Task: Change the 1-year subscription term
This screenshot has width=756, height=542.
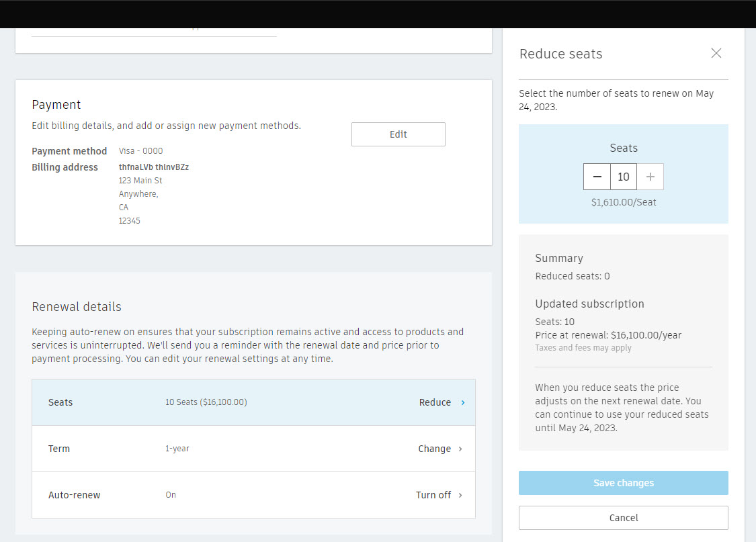Action: coord(435,449)
